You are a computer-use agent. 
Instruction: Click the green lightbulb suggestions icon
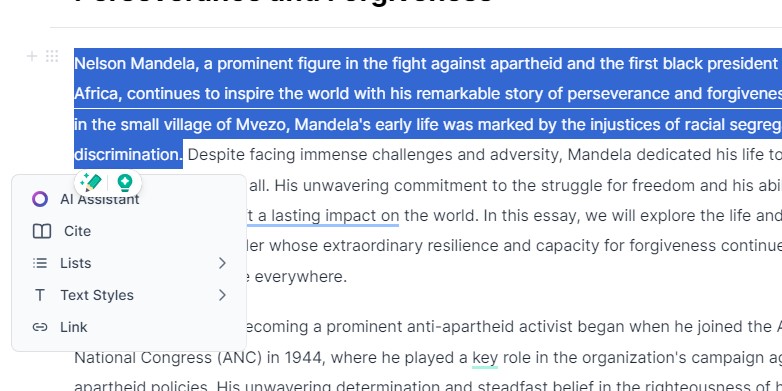coord(124,183)
